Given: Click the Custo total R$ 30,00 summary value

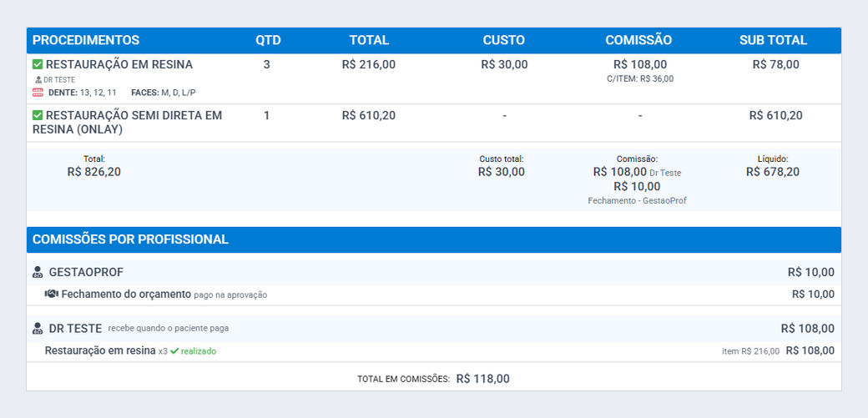Looking at the screenshot, I should point(502,172).
